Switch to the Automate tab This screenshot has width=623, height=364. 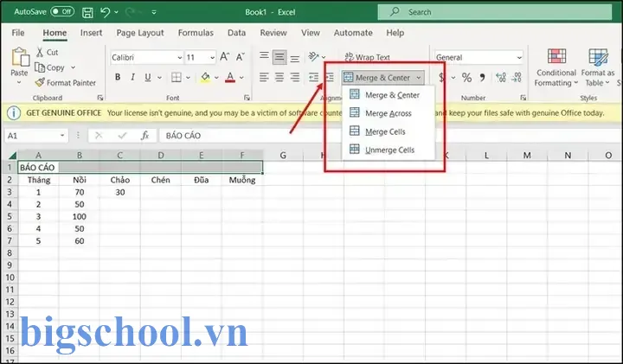(x=353, y=33)
